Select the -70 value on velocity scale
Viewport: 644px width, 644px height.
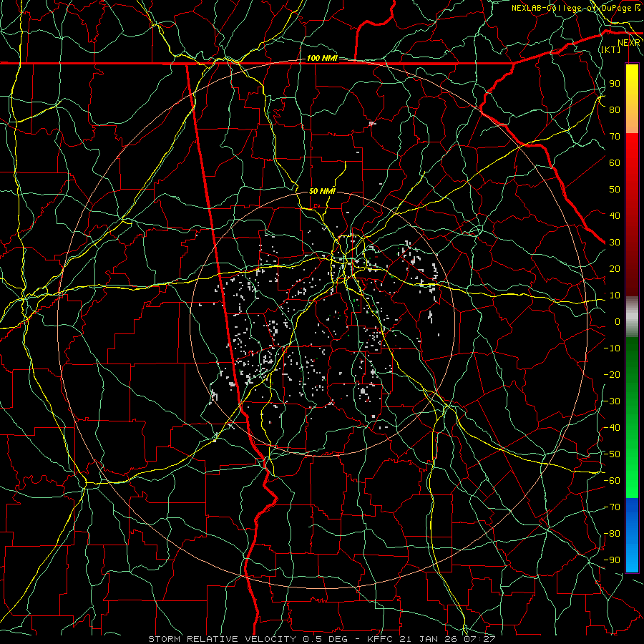point(612,507)
